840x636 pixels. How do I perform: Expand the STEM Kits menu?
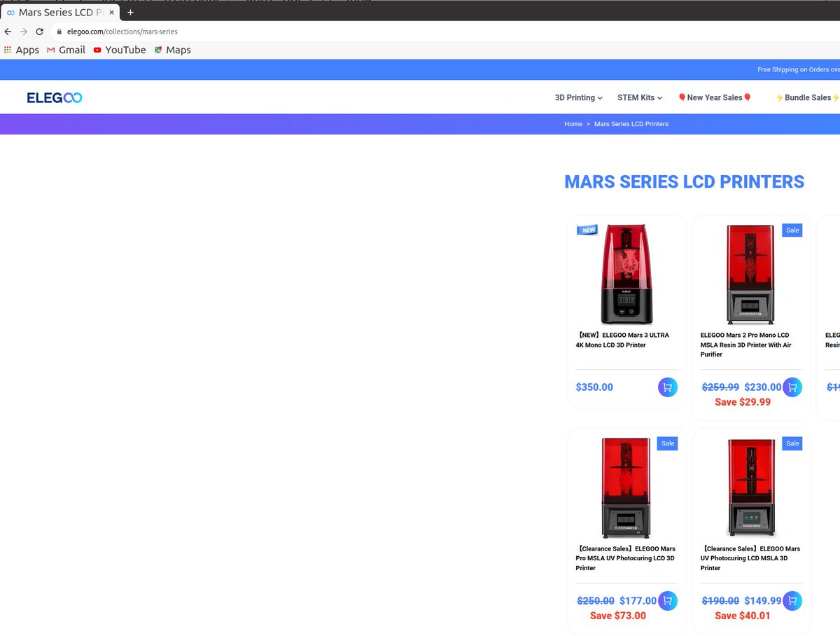click(640, 97)
